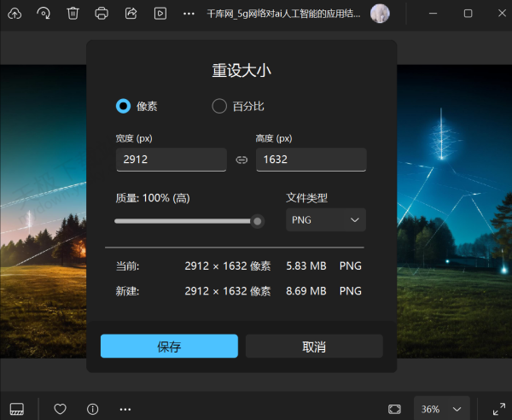
Task: Select the 像素 radio button
Action: (123, 106)
